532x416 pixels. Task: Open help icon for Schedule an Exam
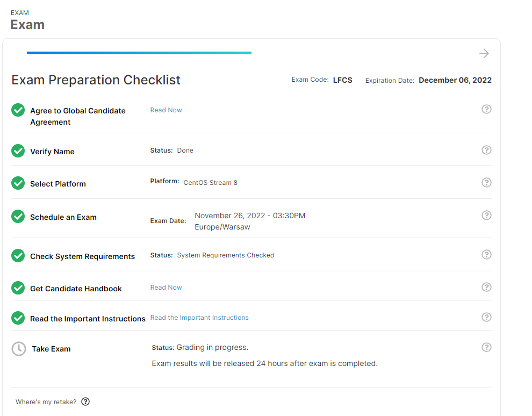[x=486, y=216]
